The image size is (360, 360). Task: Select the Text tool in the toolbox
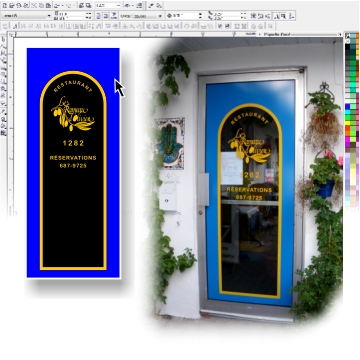click(x=3, y=104)
